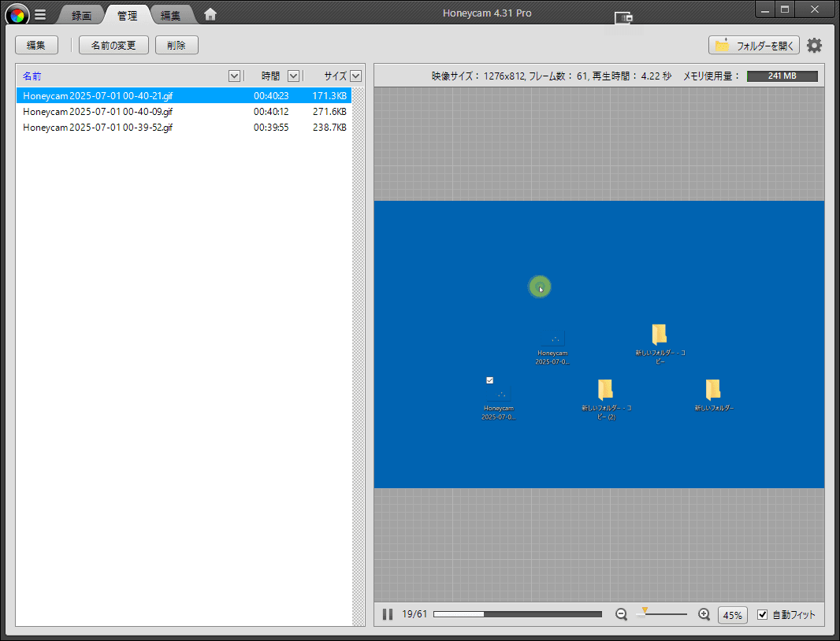Image resolution: width=840 pixels, height=641 pixels.
Task: Click the 名前の変更 button
Action: (113, 46)
